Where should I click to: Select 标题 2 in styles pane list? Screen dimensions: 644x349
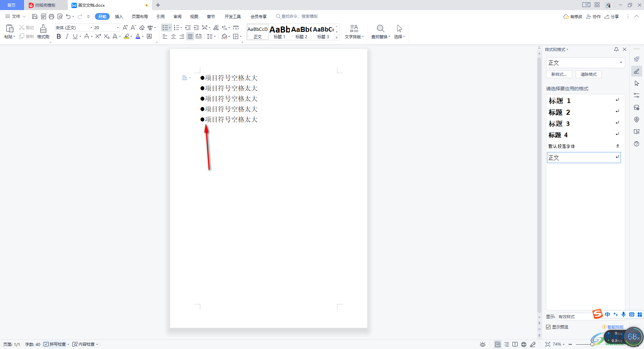click(584, 112)
